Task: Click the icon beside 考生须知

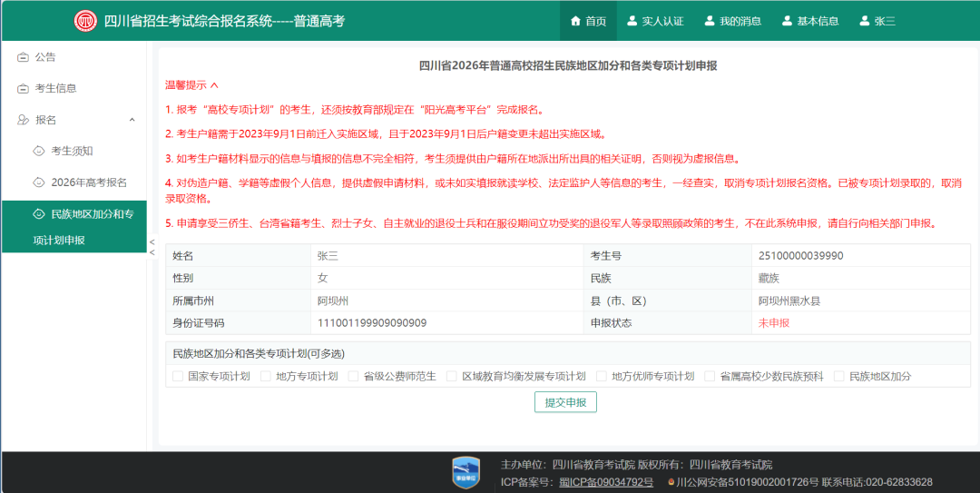Action: (38, 151)
